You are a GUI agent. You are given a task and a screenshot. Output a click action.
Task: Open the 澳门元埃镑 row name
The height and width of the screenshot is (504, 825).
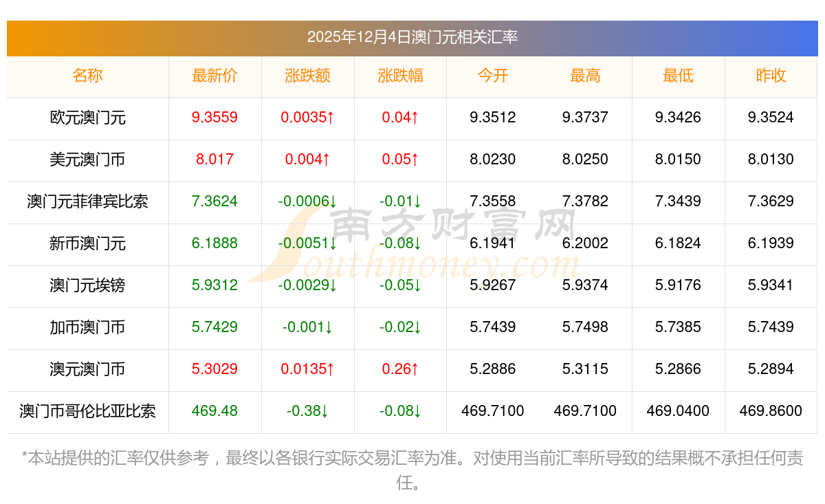pos(87,285)
